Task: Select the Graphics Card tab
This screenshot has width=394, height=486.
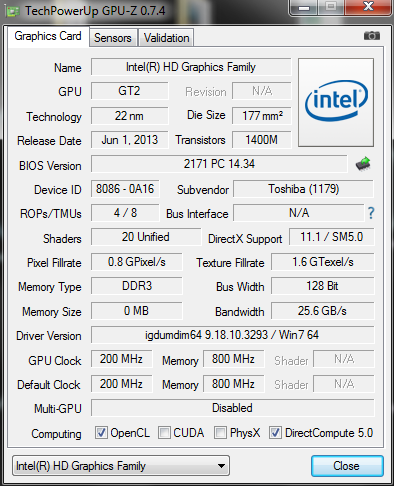Action: click(x=48, y=36)
